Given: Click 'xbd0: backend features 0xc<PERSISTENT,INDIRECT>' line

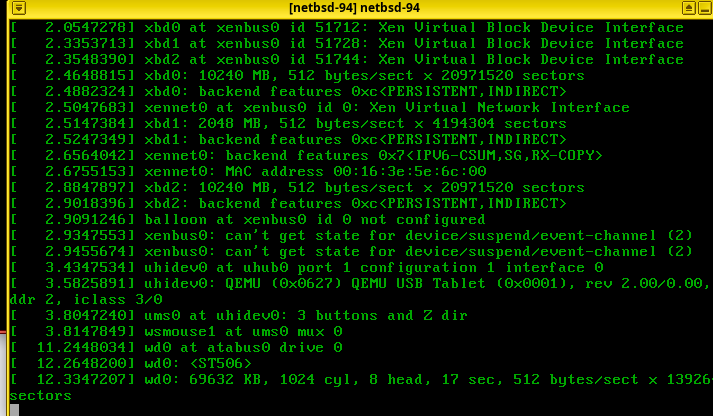Looking at the screenshot, I should (288, 91).
